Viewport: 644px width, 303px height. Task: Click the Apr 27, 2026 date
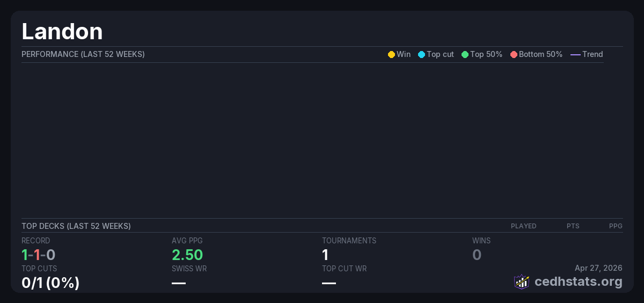[x=598, y=268]
